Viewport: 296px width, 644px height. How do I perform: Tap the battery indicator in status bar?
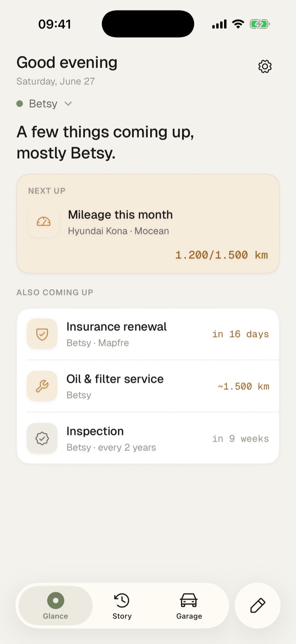pos(260,24)
